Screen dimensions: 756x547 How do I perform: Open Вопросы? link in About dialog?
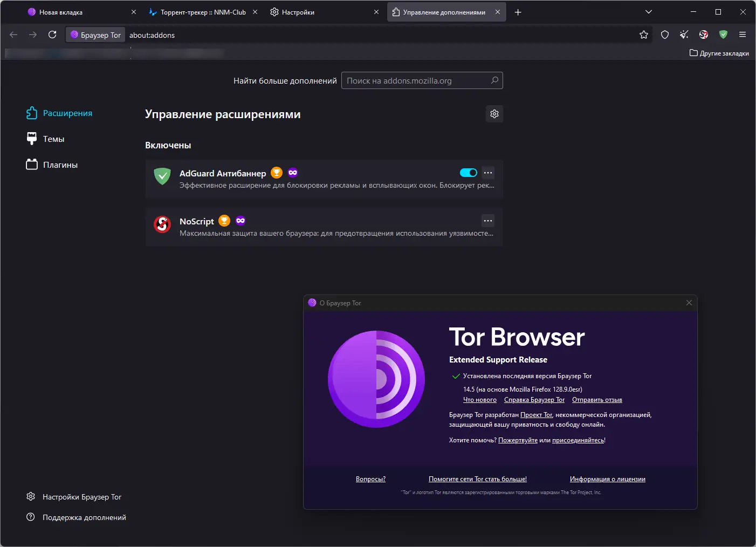pyautogui.click(x=370, y=479)
